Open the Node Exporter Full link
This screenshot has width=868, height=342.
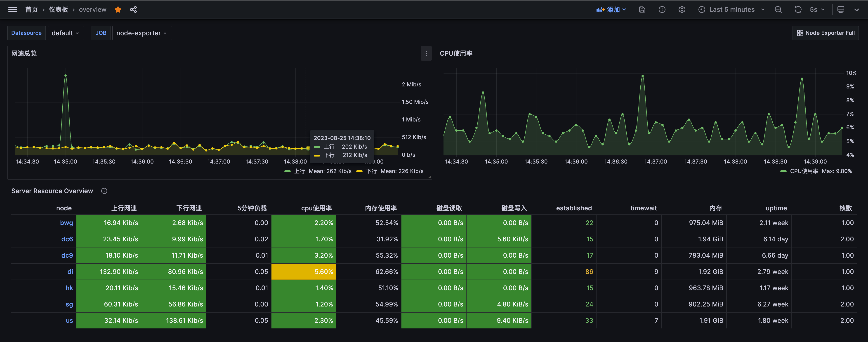[825, 33]
